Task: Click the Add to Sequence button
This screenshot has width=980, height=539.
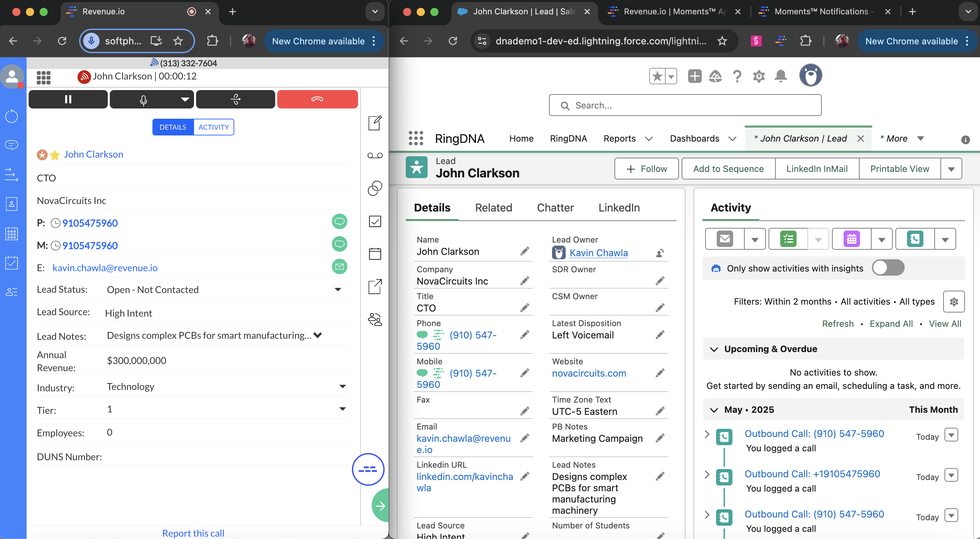Action: click(728, 169)
